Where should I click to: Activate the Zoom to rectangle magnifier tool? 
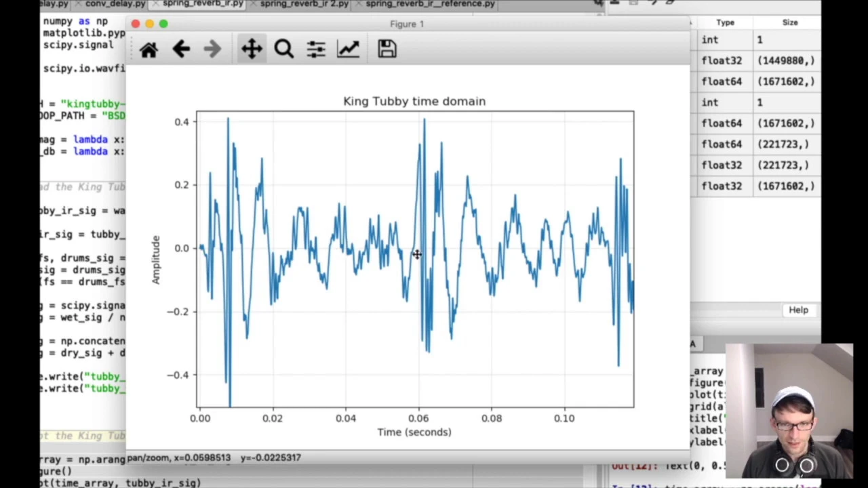click(284, 49)
